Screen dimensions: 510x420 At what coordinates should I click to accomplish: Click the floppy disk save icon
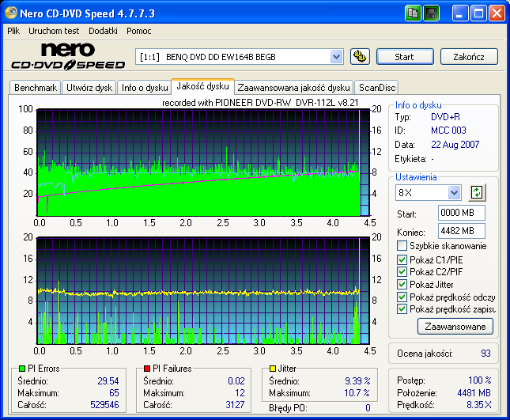pos(432,13)
